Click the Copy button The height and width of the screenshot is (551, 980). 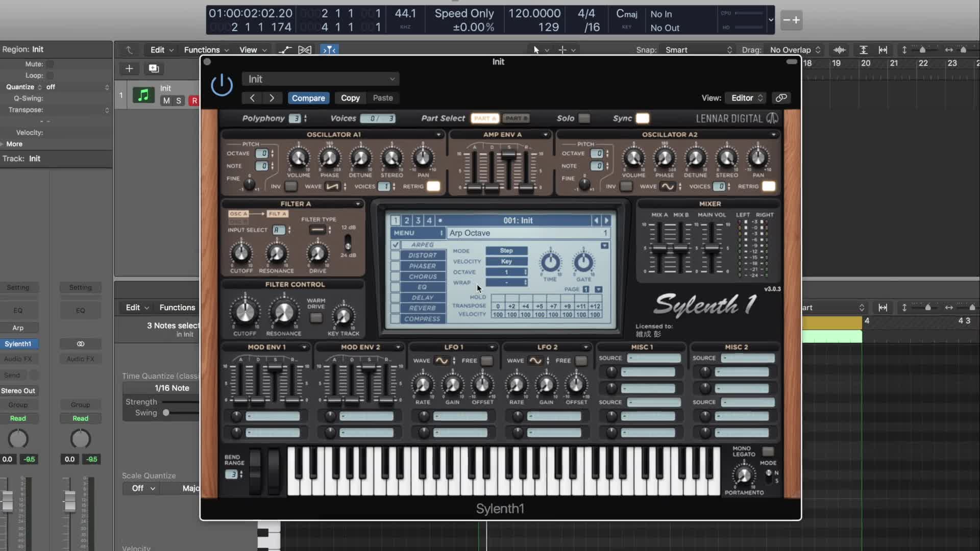point(350,98)
